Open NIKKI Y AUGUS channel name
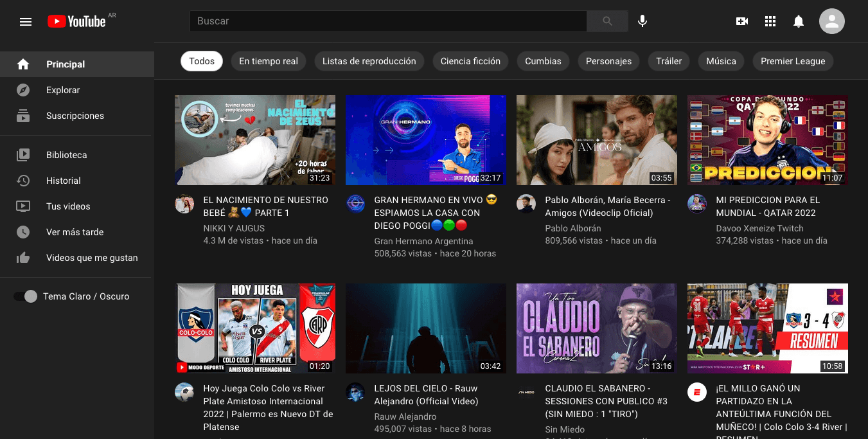 [x=234, y=228]
